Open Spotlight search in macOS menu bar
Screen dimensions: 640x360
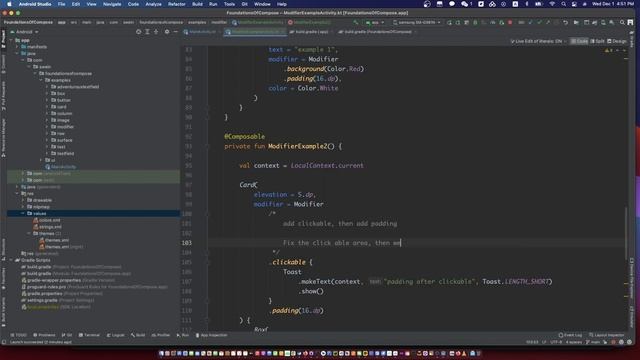point(563,4)
